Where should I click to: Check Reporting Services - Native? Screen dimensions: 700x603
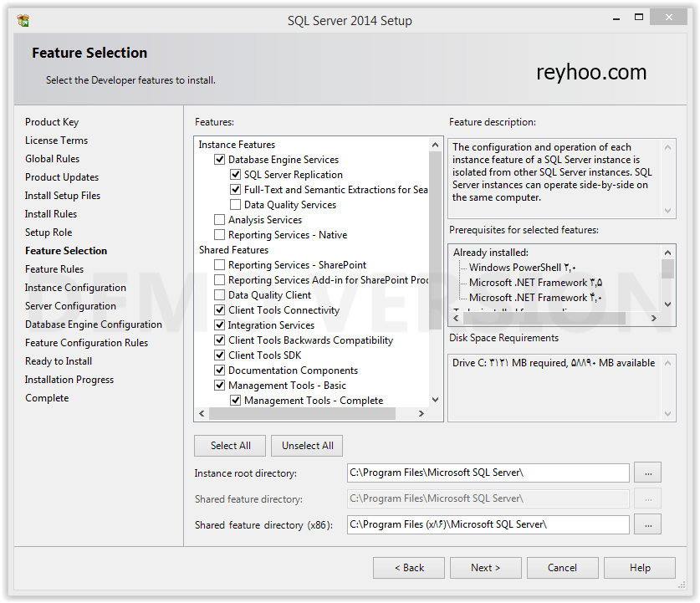click(219, 235)
